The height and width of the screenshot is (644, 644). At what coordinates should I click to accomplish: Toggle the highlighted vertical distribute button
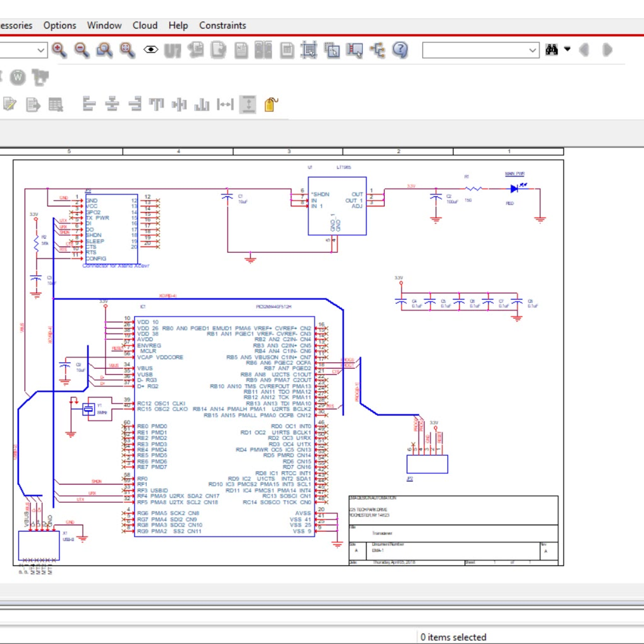click(x=248, y=104)
